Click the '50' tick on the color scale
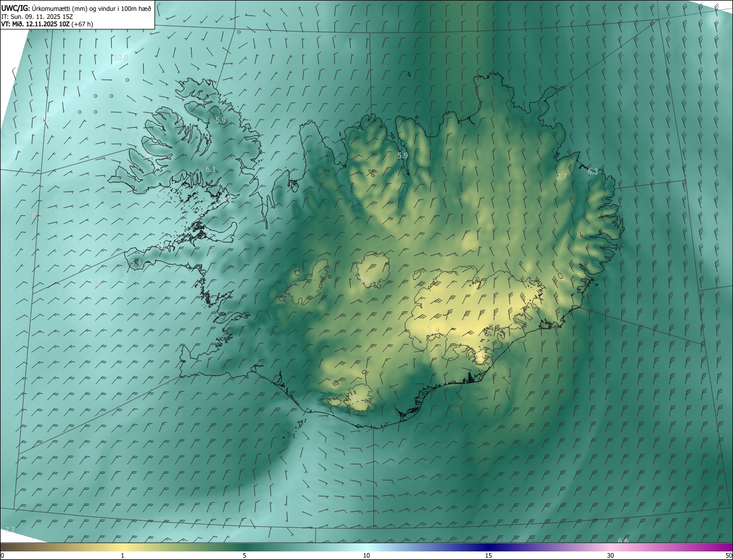 pos(728,556)
